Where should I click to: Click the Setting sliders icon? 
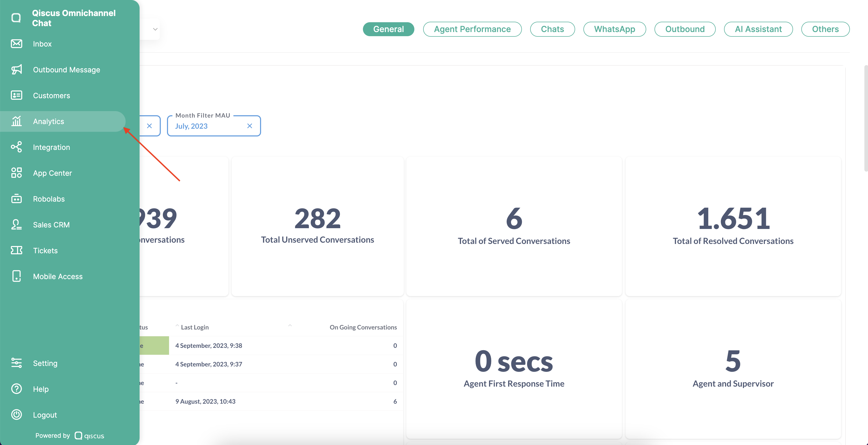[17, 363]
